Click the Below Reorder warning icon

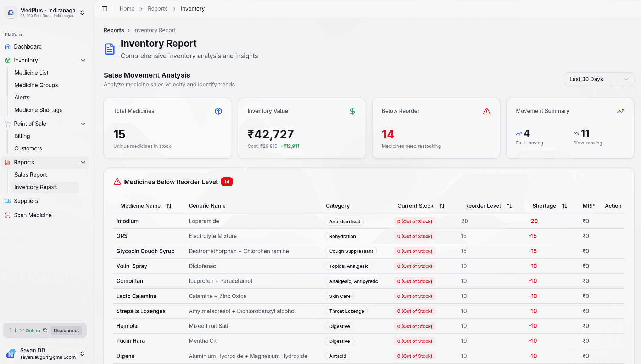pos(487,111)
